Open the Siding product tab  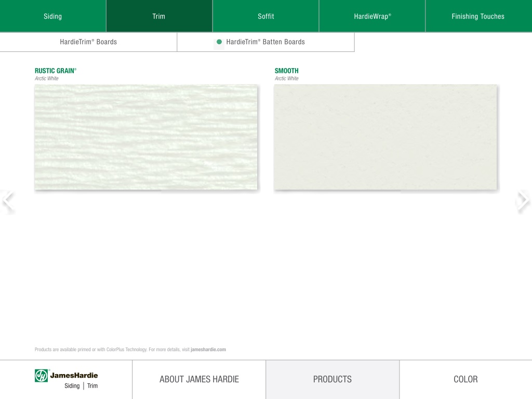[53, 16]
